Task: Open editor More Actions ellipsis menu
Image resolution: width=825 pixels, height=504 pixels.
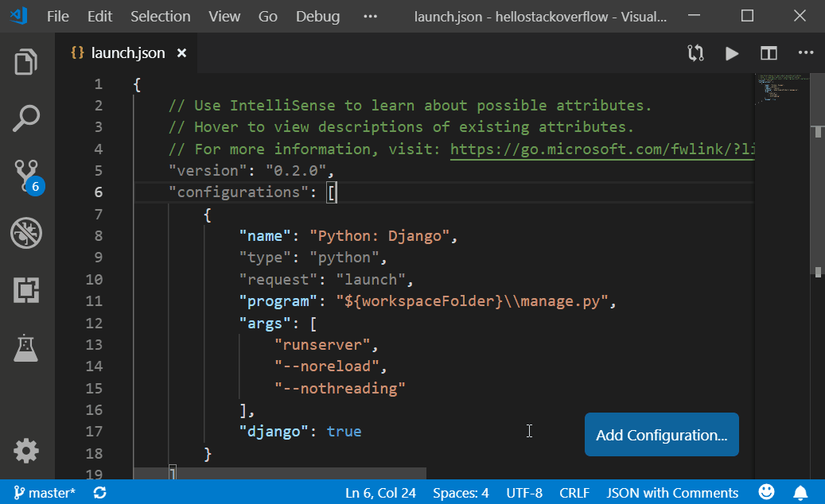Action: 805,53
